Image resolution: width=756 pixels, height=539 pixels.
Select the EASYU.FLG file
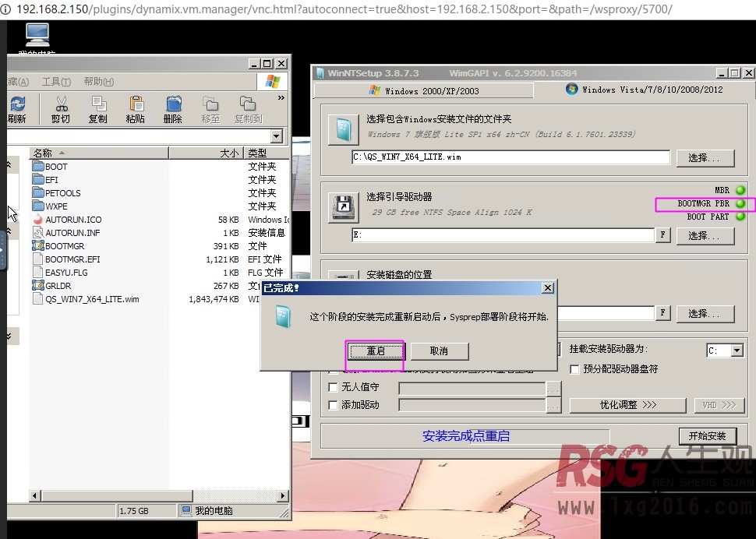[61, 273]
